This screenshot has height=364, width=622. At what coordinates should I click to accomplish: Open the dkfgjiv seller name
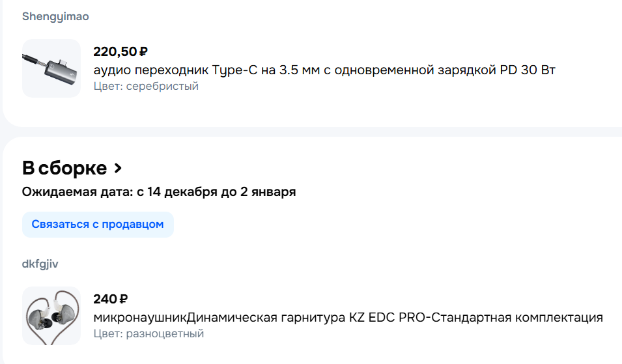[x=41, y=264]
